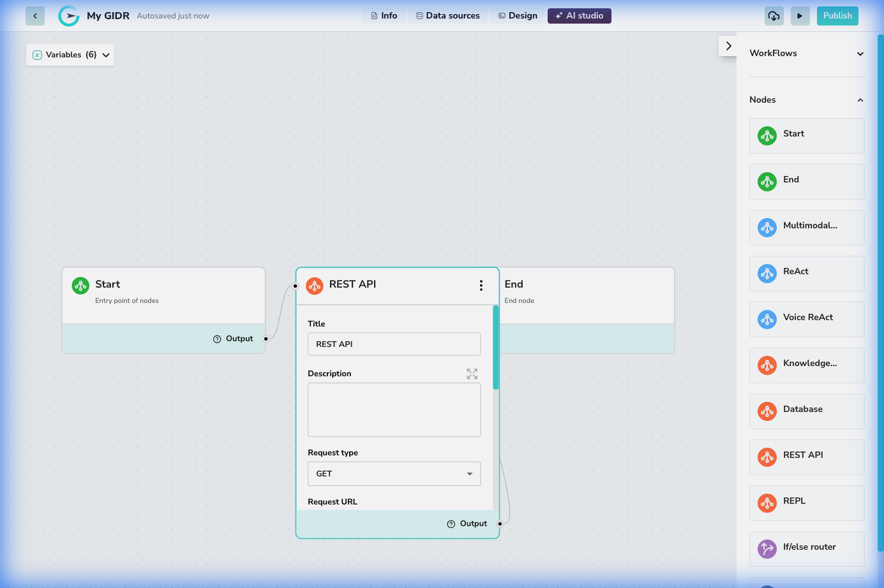The width and height of the screenshot is (884, 588).
Task: Publish the workflow
Action: pos(837,15)
